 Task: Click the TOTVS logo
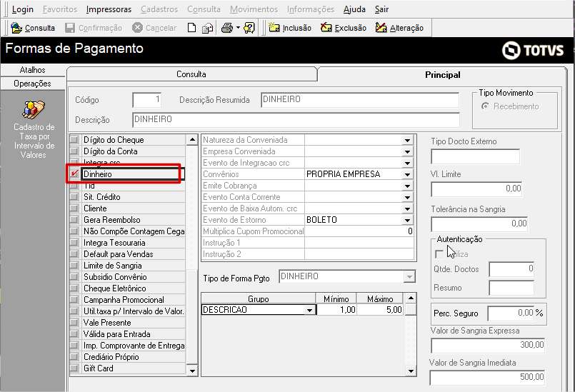click(532, 50)
